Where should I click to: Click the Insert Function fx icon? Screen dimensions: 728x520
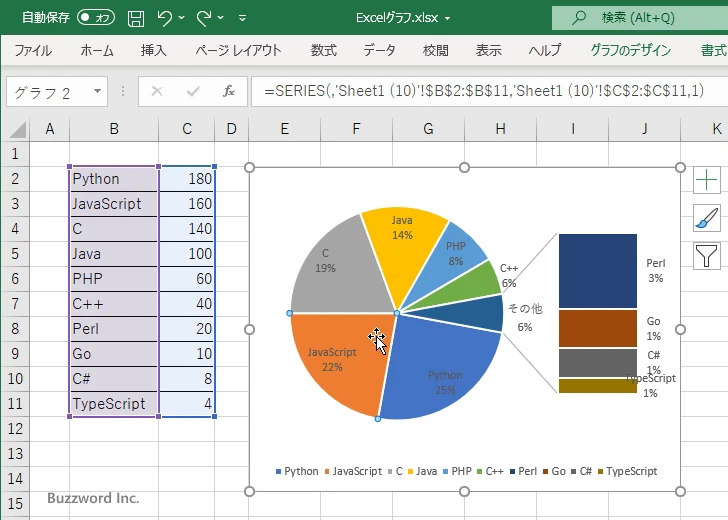229,91
